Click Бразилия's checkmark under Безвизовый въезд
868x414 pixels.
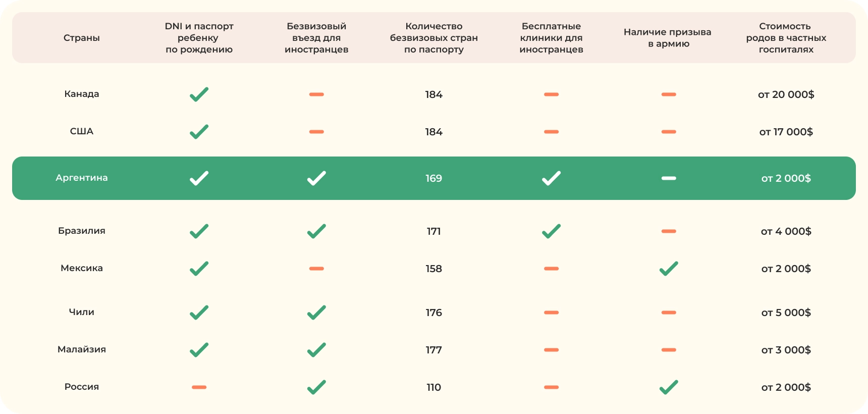[x=316, y=231]
